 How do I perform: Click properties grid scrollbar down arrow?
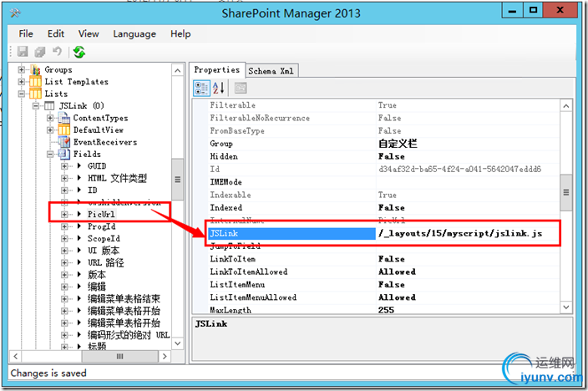coord(566,307)
